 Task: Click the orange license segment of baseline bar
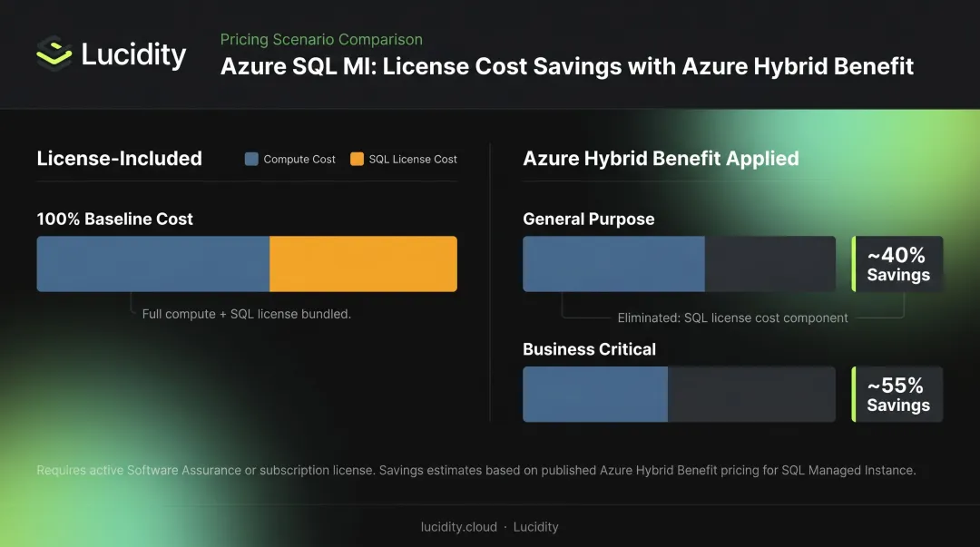point(363,264)
